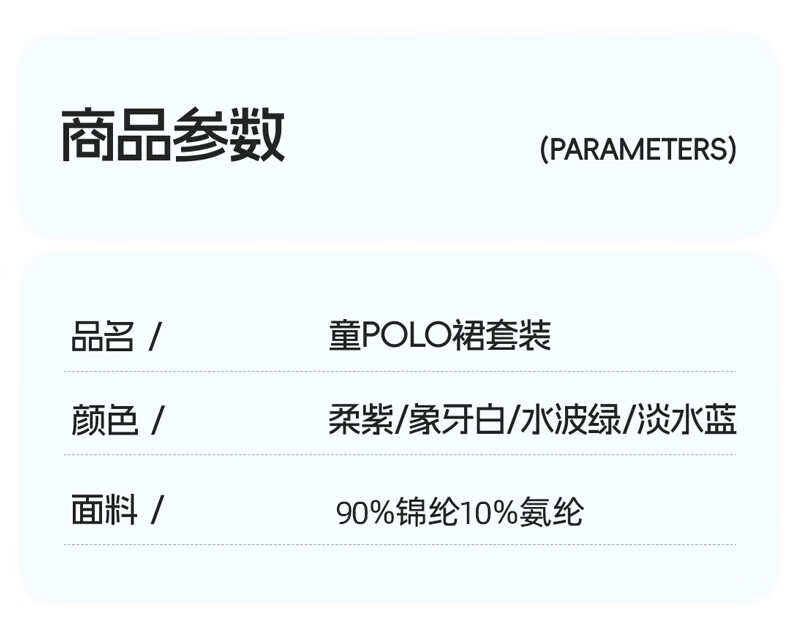The height and width of the screenshot is (625, 790).
Task: Select the 面料 label
Action: 104,510
